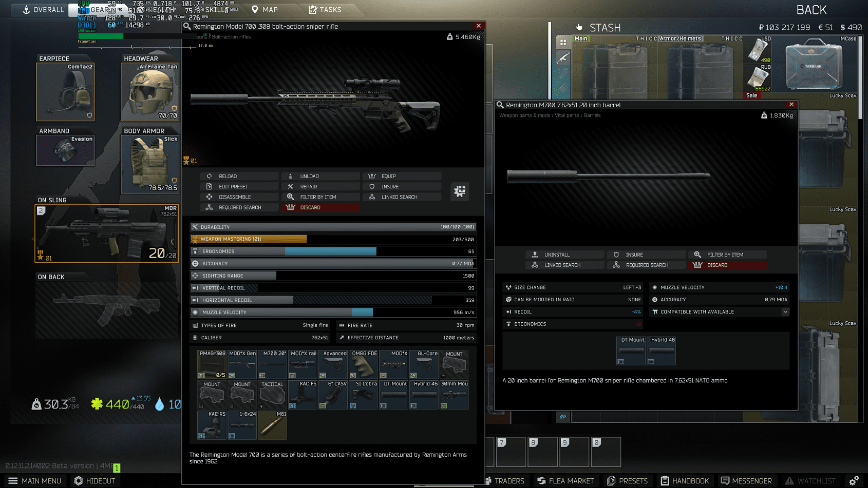The image size is (868, 488).
Task: Click the weapon modding icon button
Action: coord(460,191)
